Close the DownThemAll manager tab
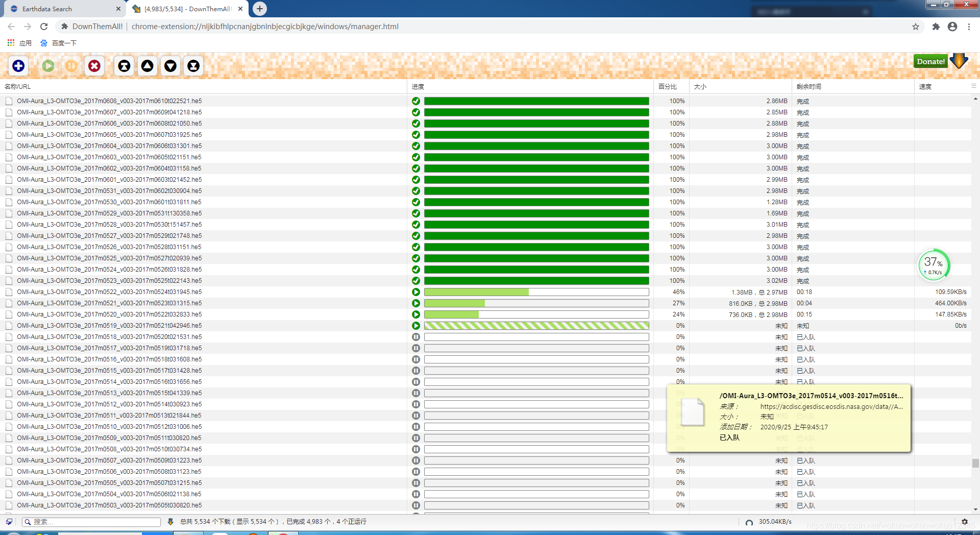980x535 pixels. click(x=240, y=9)
